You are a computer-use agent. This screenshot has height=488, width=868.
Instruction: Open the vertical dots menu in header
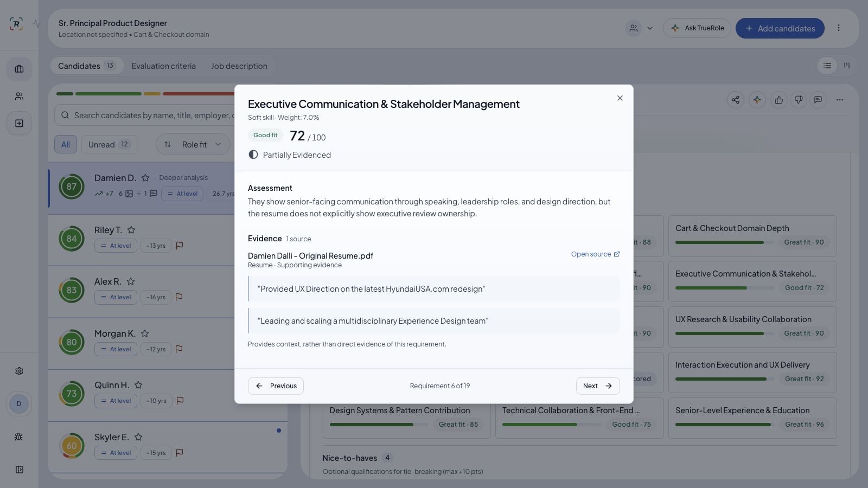(x=838, y=28)
